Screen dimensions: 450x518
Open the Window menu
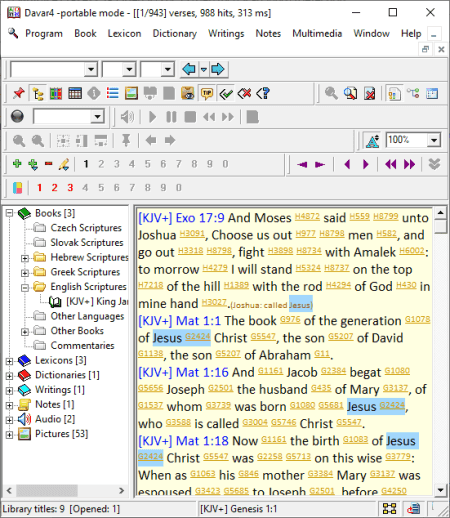click(x=371, y=33)
